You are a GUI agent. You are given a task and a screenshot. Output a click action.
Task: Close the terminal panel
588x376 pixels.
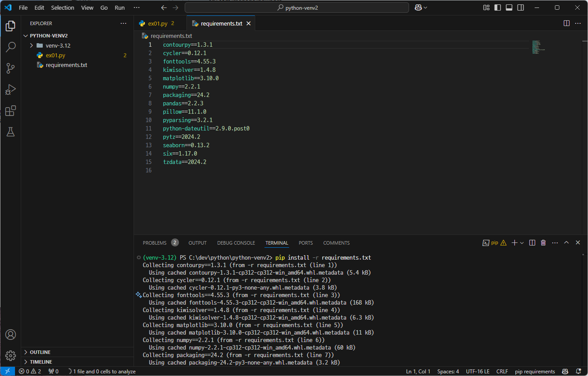pos(578,243)
